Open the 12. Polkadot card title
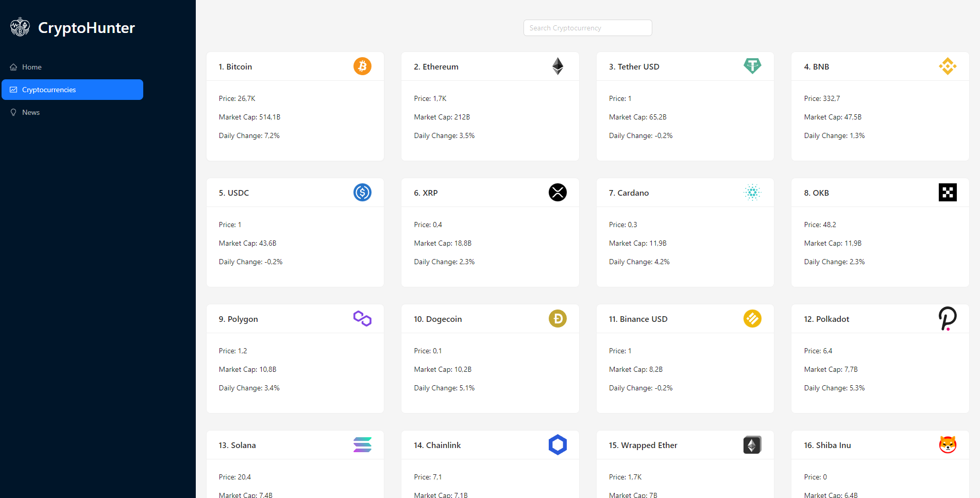Screen dimensions: 980x498 coord(826,319)
